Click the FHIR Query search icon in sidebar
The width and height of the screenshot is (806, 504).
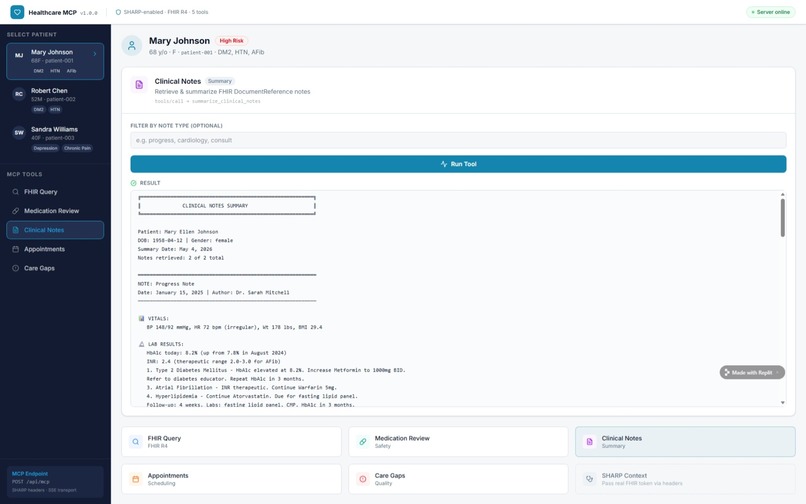pyautogui.click(x=15, y=192)
